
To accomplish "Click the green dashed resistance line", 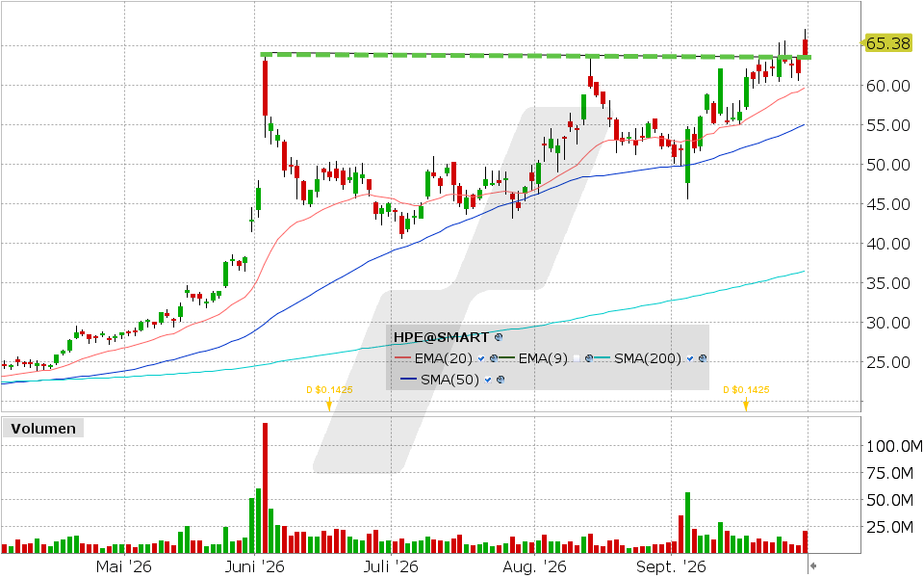I will [535, 56].
